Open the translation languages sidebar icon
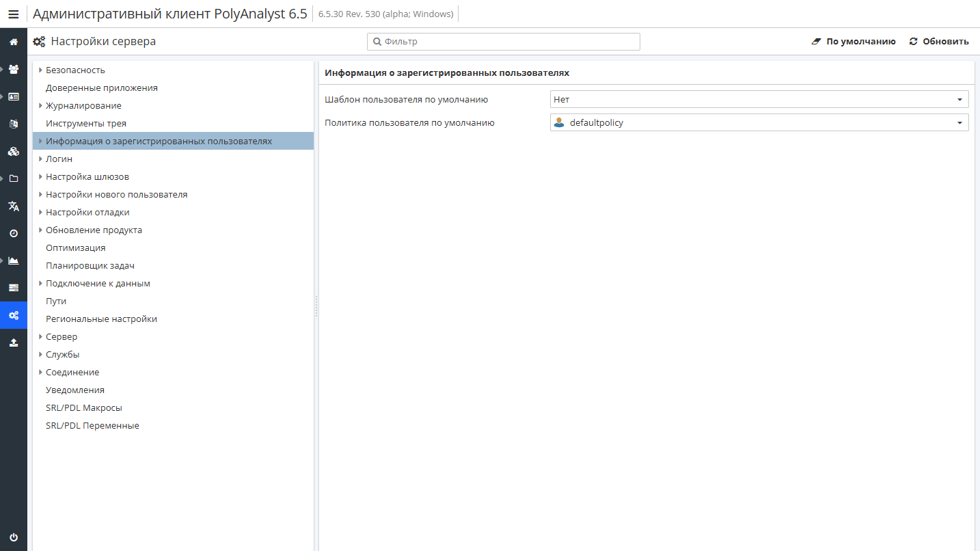 tap(14, 206)
